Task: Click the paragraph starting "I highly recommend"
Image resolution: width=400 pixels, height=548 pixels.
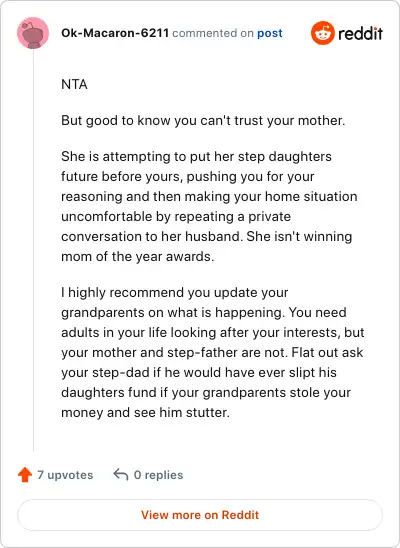Action: click(x=213, y=352)
